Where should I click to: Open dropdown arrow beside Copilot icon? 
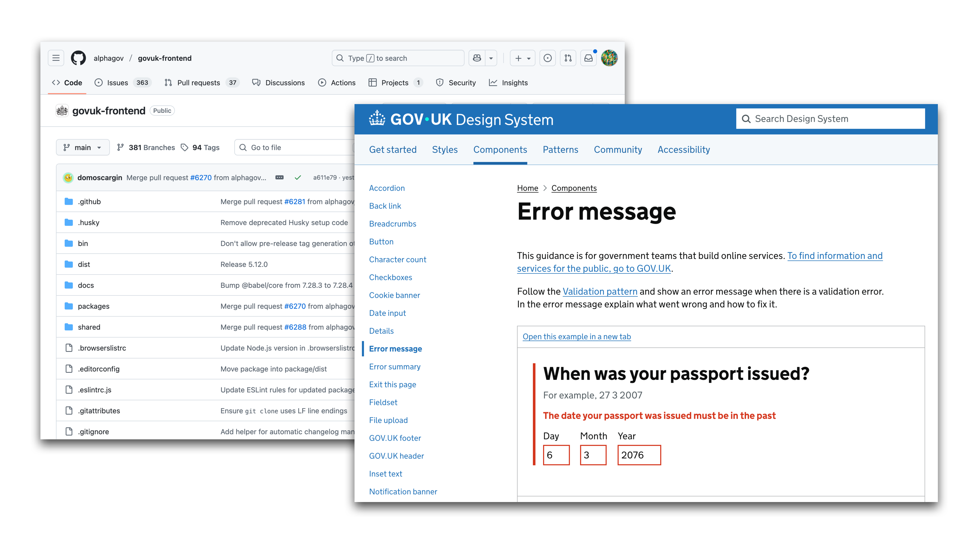click(x=491, y=58)
